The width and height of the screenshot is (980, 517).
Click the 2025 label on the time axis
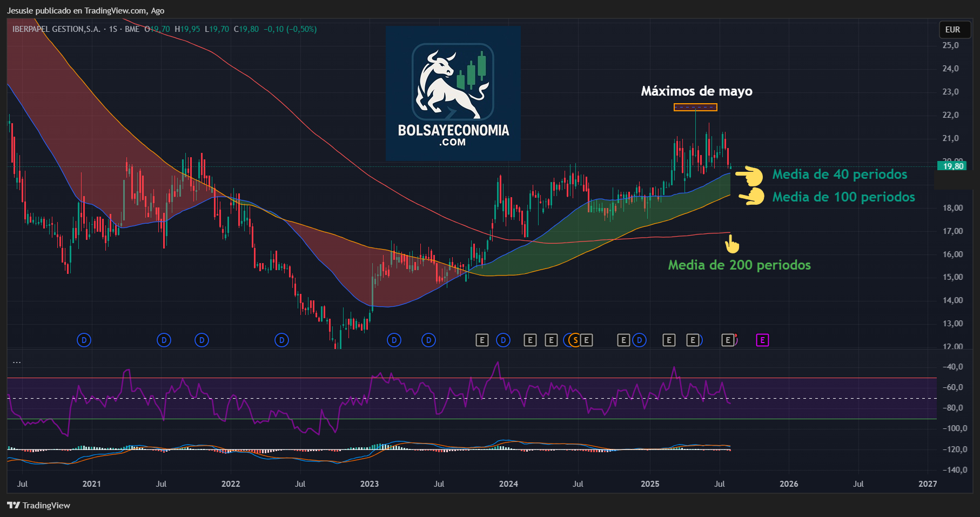click(x=650, y=484)
